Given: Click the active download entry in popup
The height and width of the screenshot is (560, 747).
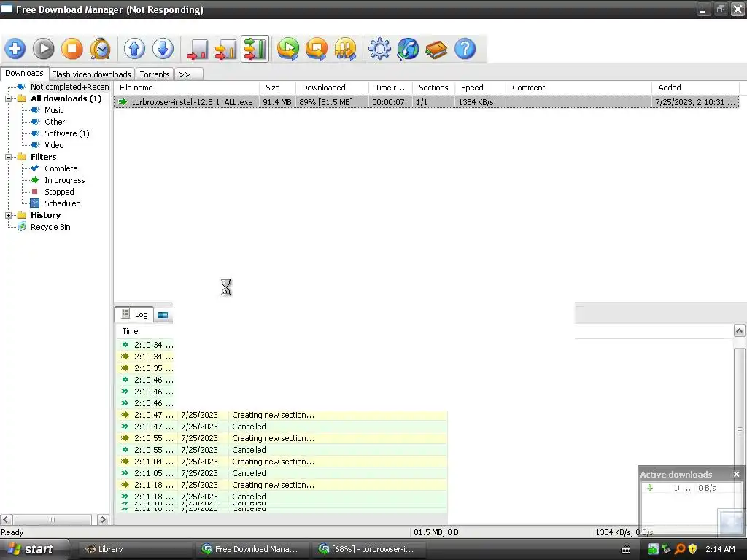Looking at the screenshot, I should coord(690,488).
